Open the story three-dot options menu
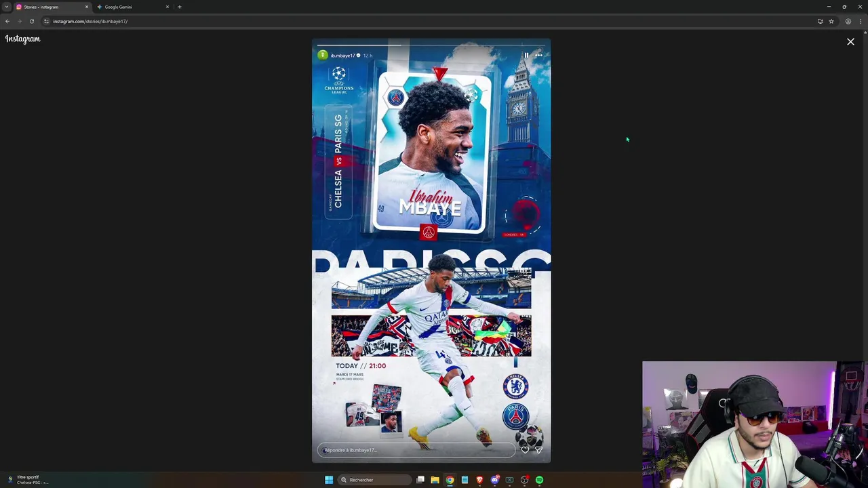The image size is (868, 488). point(538,56)
